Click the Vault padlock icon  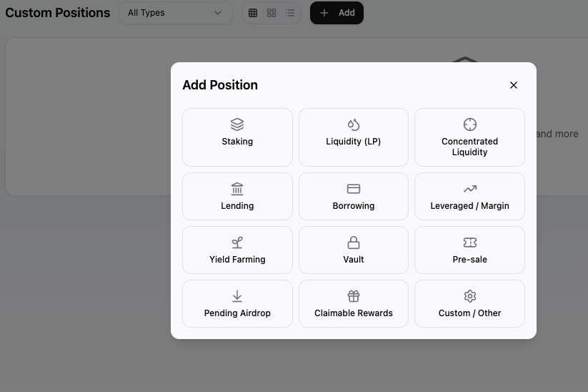point(354,242)
